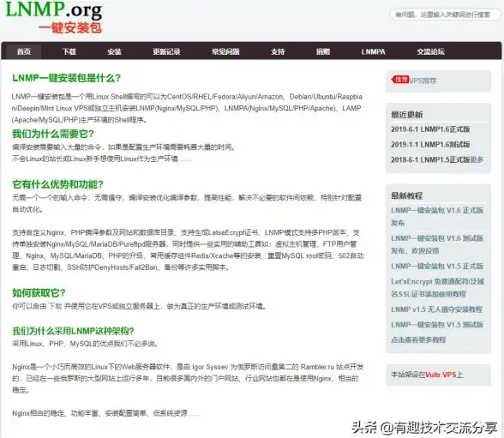The width and height of the screenshot is (504, 438).
Task: Click the 最近更新 sidebar title
Action: click(x=406, y=115)
